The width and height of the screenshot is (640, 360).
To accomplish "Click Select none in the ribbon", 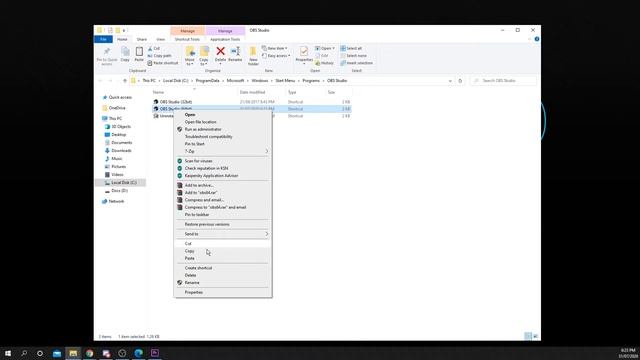I will (x=353, y=56).
